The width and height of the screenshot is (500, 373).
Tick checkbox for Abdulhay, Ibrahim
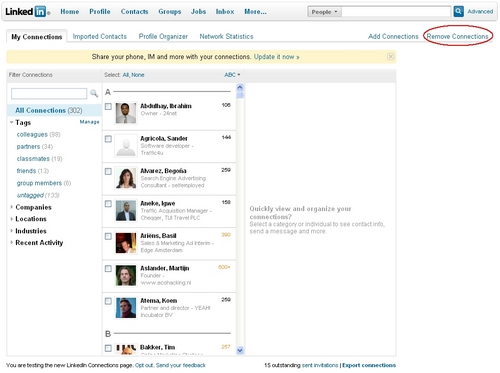(x=108, y=106)
